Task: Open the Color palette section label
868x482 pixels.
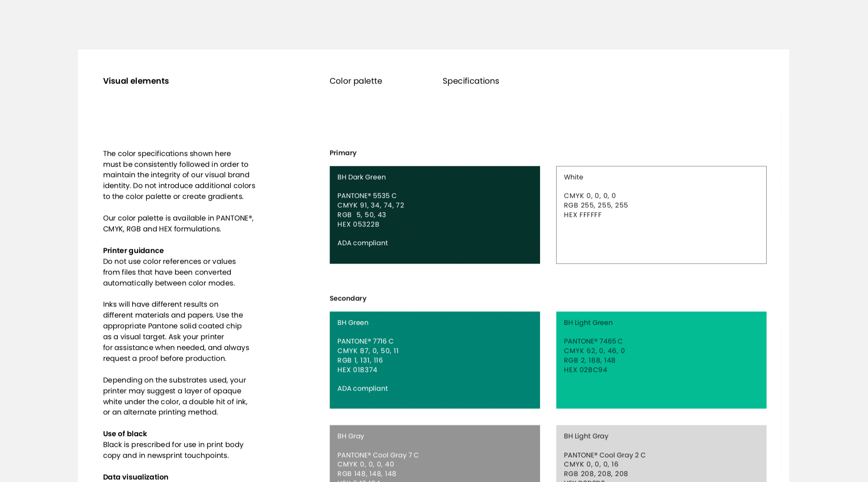Action: (x=356, y=81)
